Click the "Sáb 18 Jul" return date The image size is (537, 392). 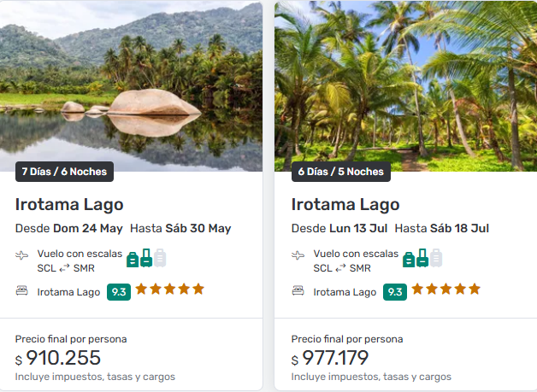point(459,229)
